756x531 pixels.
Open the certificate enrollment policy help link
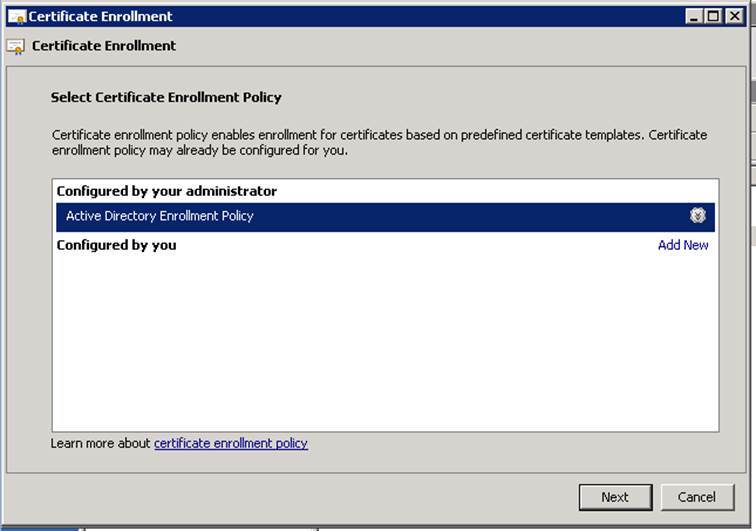[231, 443]
